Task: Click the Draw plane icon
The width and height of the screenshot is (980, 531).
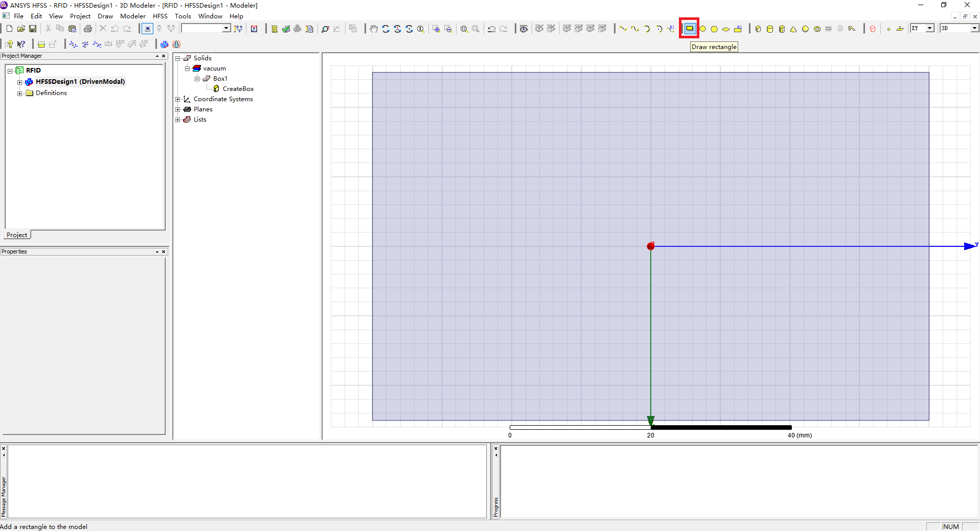Action: tap(900, 29)
